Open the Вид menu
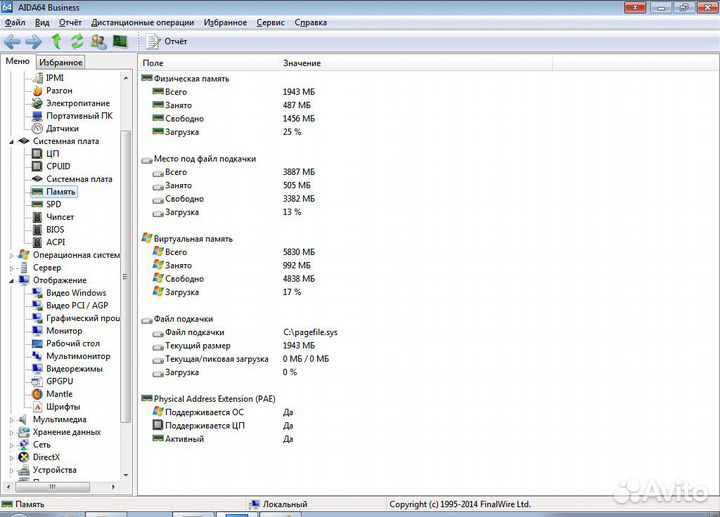 [x=42, y=22]
